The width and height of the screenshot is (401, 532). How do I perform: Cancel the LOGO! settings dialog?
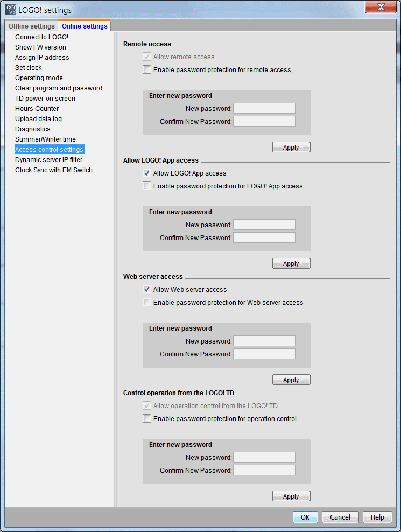[x=340, y=517]
